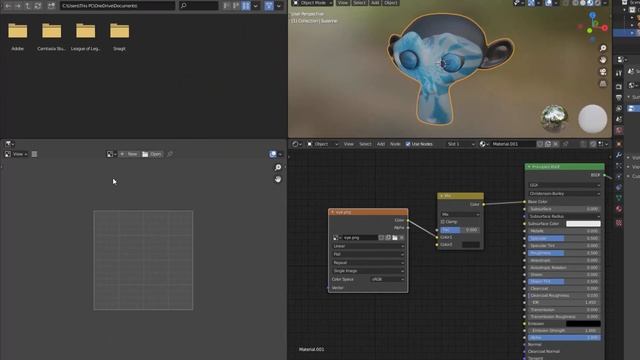640x360 pixels.
Task: Toggle file browser filter button
Action: coord(269,6)
